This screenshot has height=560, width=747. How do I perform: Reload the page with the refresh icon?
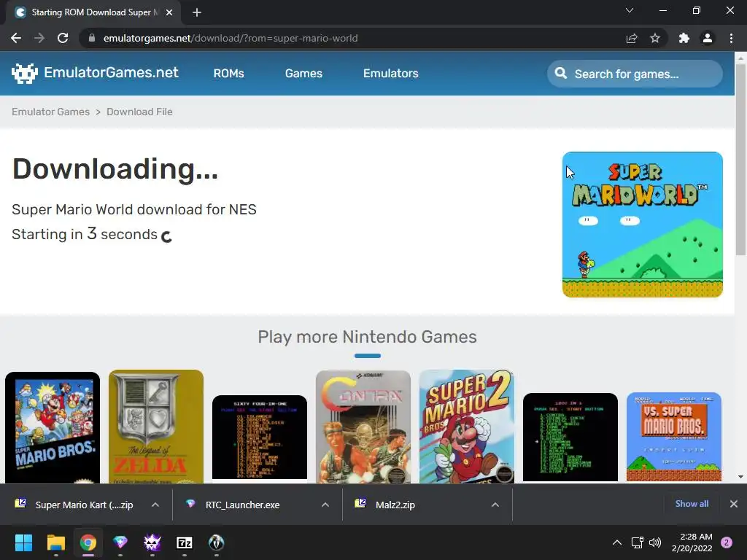click(x=63, y=38)
